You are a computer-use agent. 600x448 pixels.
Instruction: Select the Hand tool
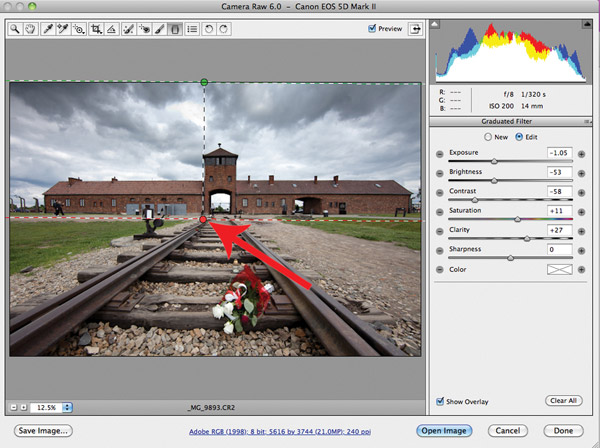pos(30,29)
